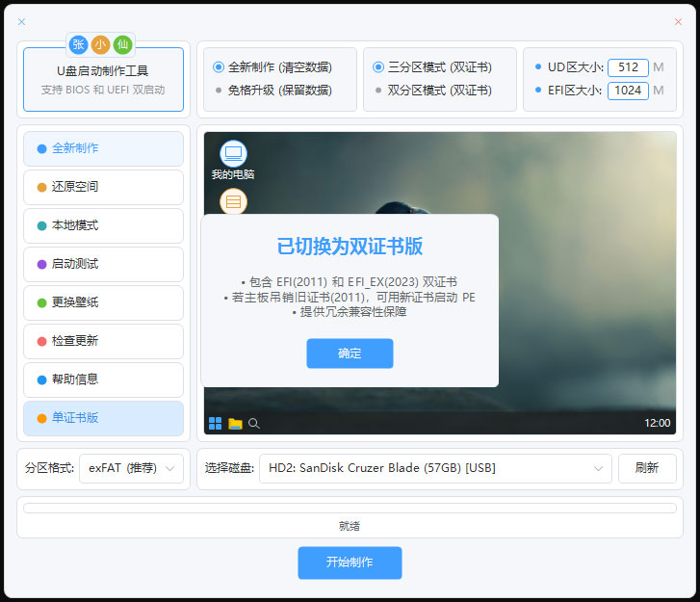Select 全新制作 (清空数据) radio option
The height and width of the screenshot is (602, 700).
coord(272,67)
